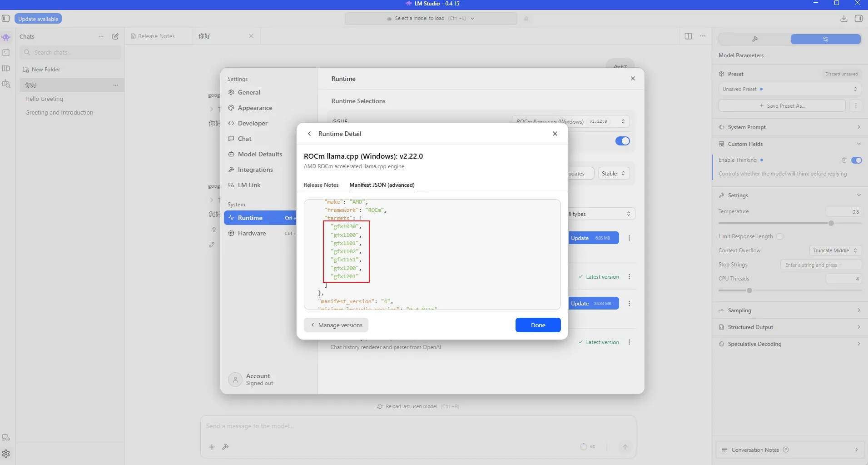This screenshot has height=465, width=868.
Task: Click Manage versions button
Action: point(336,325)
